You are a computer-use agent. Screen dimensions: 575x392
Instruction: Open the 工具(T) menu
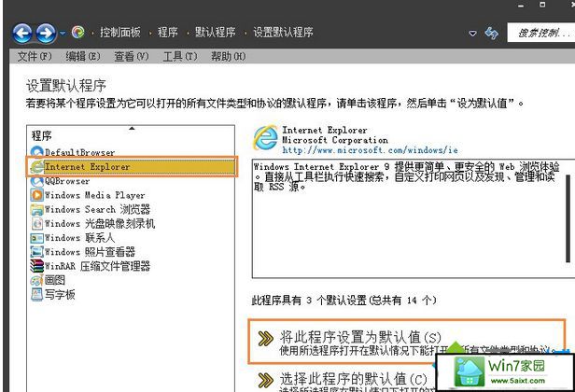[x=180, y=57]
